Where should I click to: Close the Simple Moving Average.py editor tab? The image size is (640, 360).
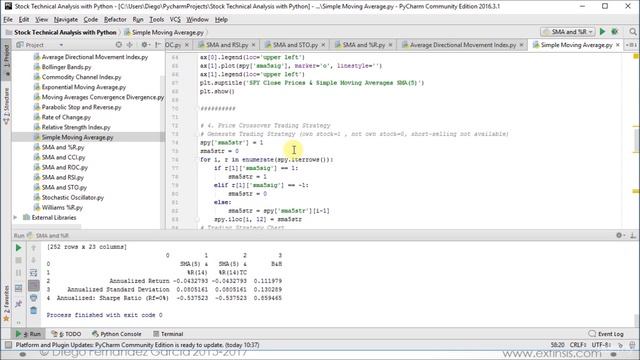pyautogui.click(x=618, y=45)
